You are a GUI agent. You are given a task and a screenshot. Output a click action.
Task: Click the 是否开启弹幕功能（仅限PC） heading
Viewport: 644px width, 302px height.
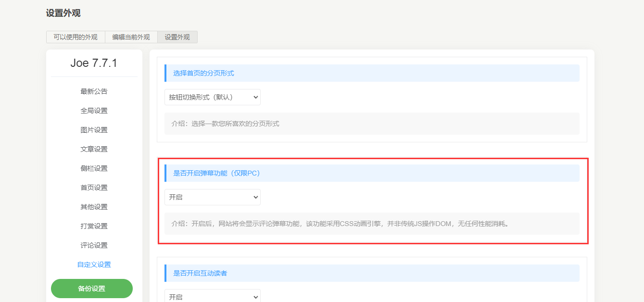372,173
